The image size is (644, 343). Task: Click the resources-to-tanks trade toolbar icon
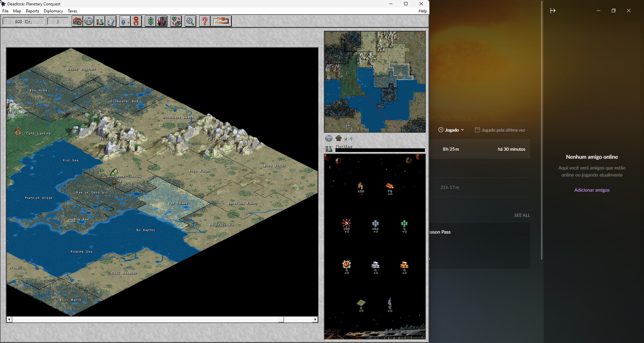click(x=176, y=21)
